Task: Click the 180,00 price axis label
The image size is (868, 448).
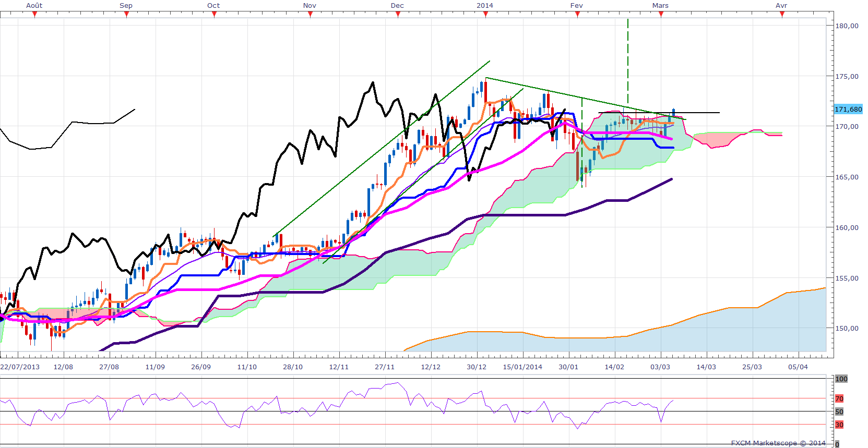Action: point(847,26)
